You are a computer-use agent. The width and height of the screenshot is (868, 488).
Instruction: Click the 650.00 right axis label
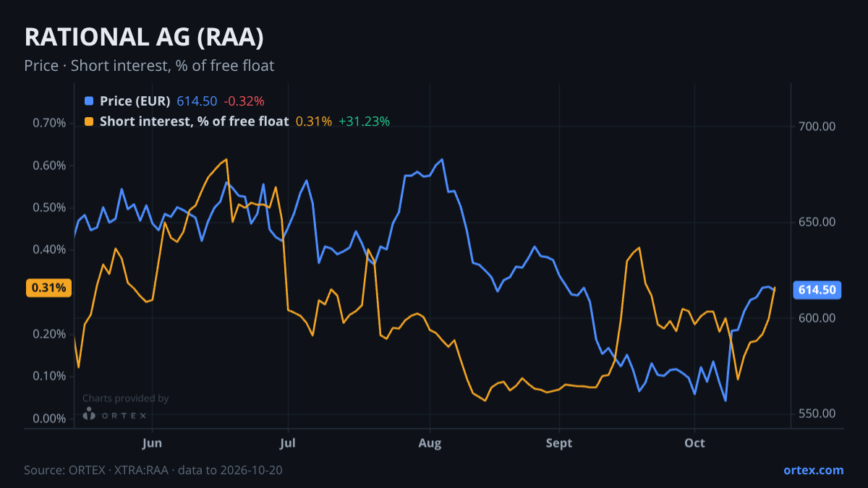click(x=817, y=222)
